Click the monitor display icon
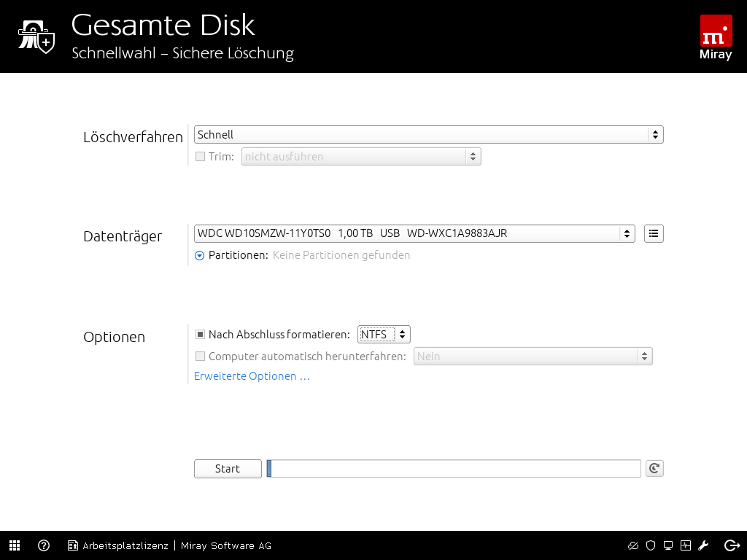The width and height of the screenshot is (747, 560). (668, 545)
